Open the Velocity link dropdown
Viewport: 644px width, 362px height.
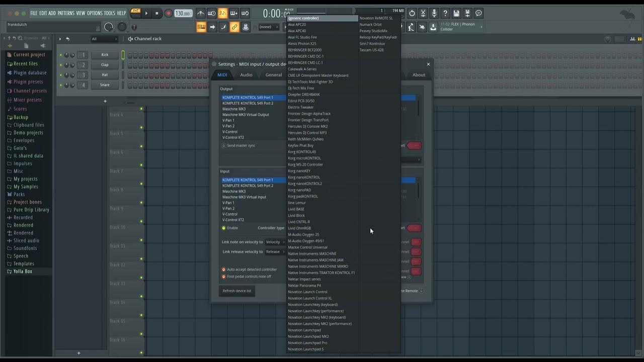tap(275, 242)
